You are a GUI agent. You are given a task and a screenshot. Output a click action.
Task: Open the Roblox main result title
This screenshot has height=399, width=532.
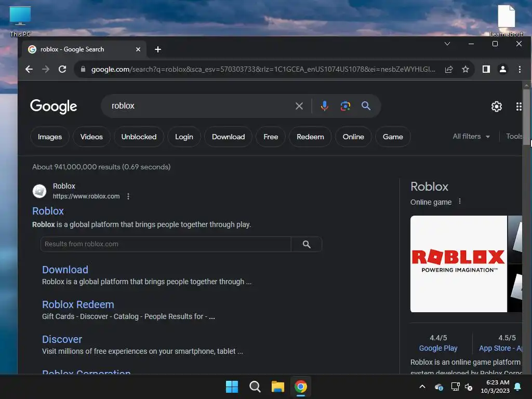coord(48,211)
